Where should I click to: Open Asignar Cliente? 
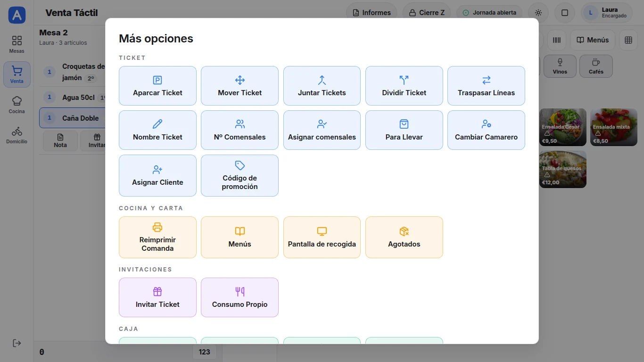(x=157, y=175)
